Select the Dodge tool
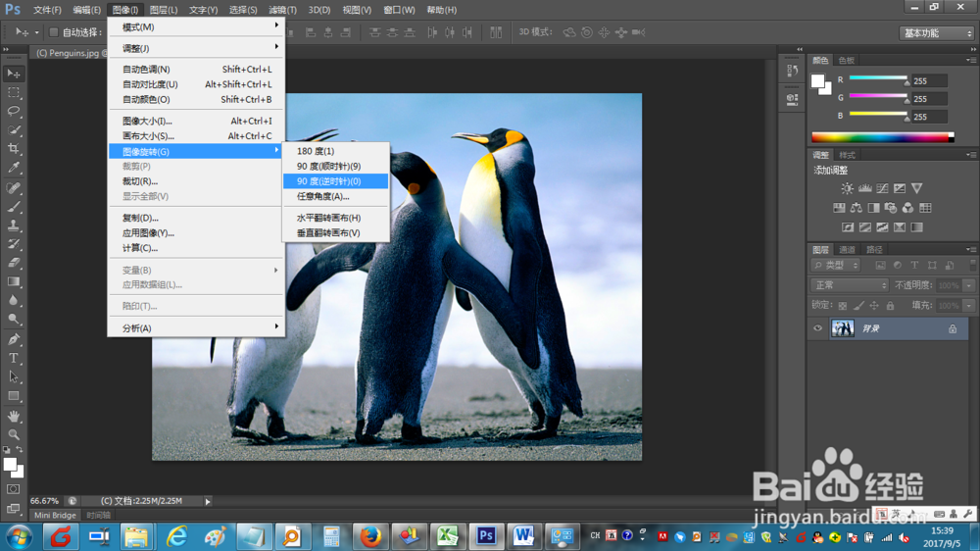Viewport: 980px width, 551px height. [13, 320]
